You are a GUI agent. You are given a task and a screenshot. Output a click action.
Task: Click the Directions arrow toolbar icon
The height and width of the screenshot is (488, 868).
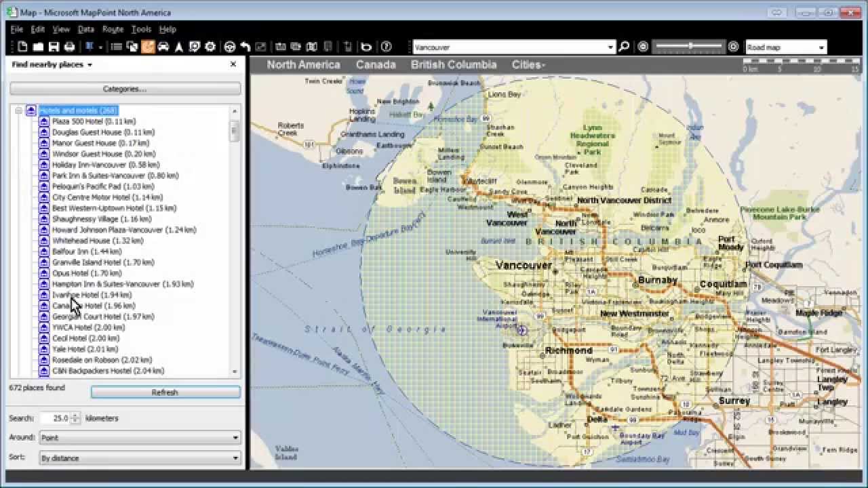click(x=179, y=47)
